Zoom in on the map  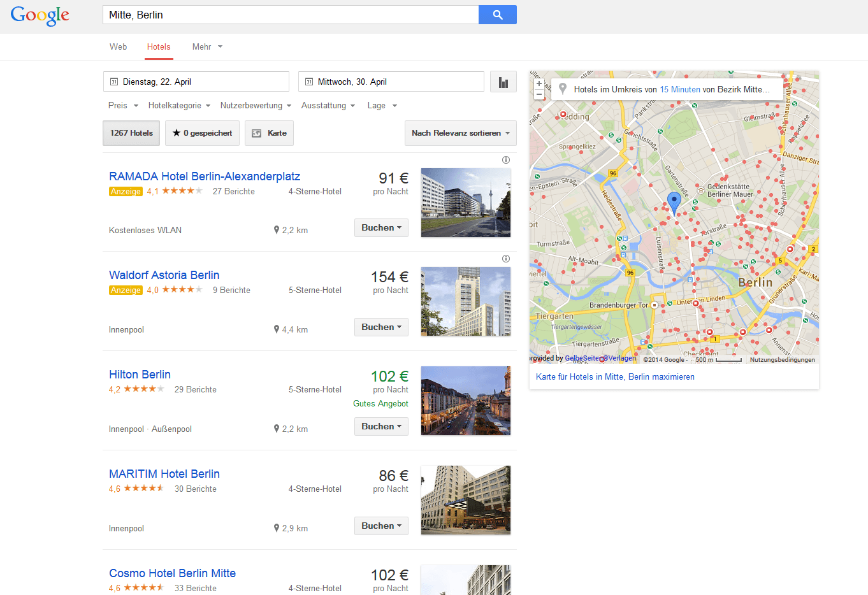click(x=539, y=83)
